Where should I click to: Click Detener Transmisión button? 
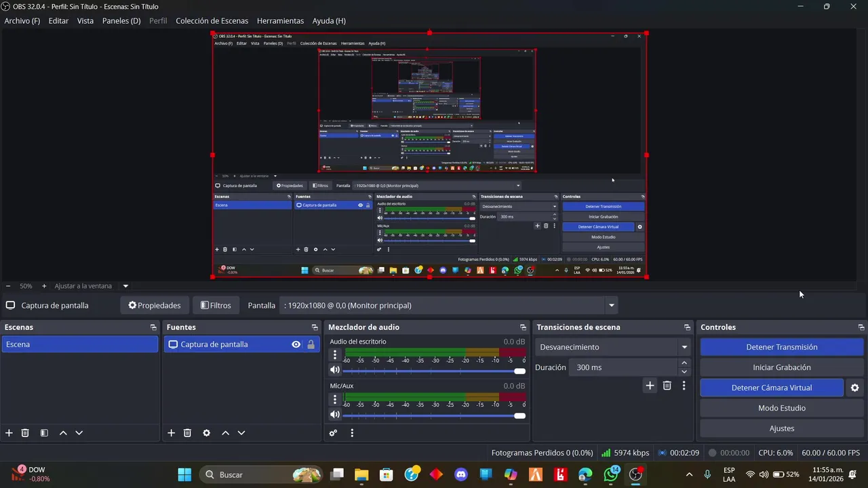[x=782, y=347]
